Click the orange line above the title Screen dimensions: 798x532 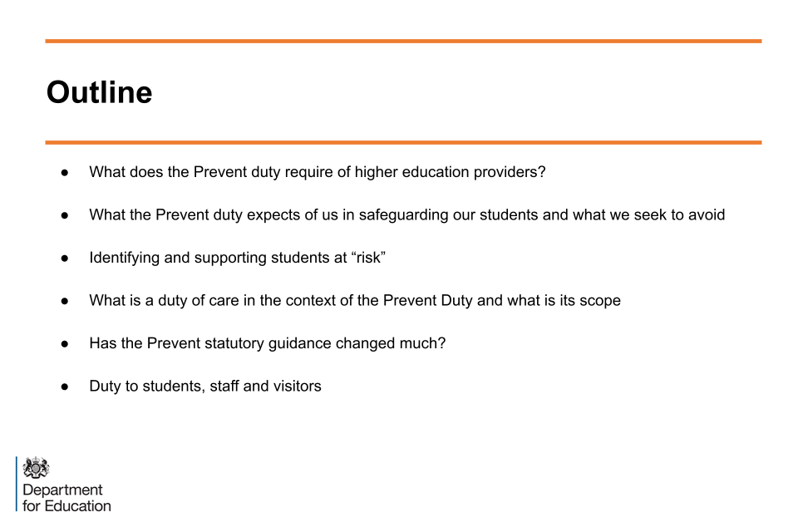coord(403,41)
